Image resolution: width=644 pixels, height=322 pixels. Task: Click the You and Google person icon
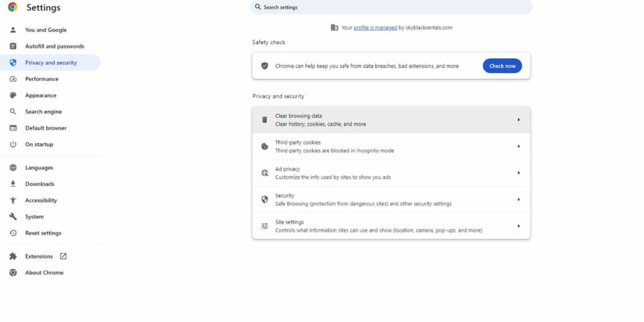click(13, 30)
